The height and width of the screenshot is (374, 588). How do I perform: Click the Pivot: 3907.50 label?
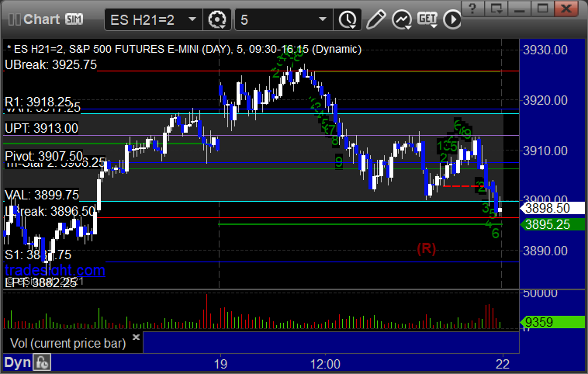click(x=43, y=156)
